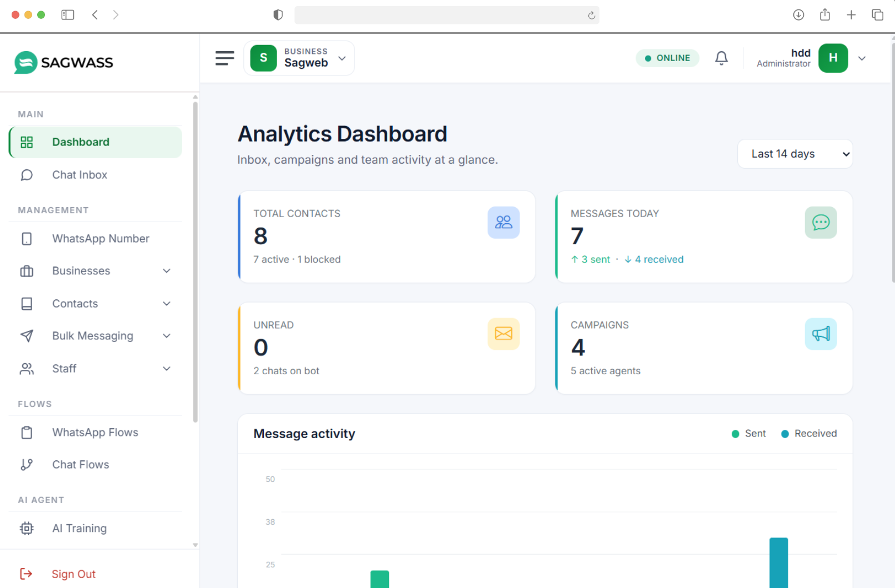Click the Bulk Messaging paper plane icon
Screen dimensions: 895x588
27,336
